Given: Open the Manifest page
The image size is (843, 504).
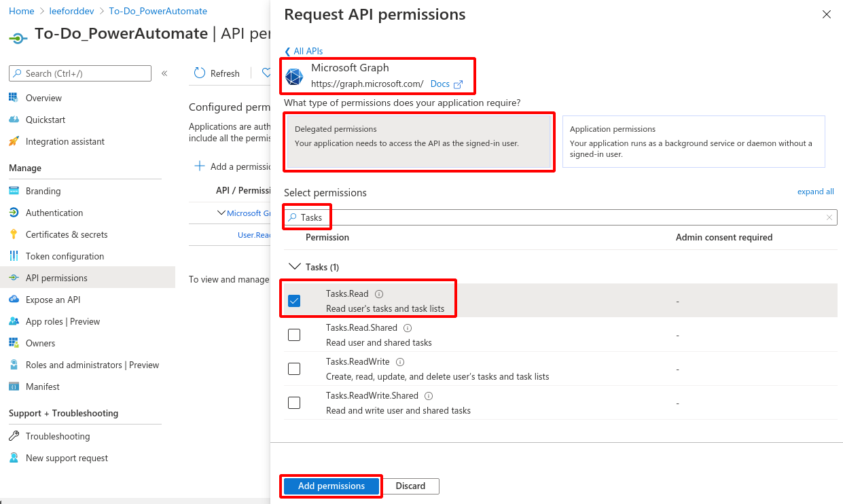Looking at the screenshot, I should coord(43,386).
